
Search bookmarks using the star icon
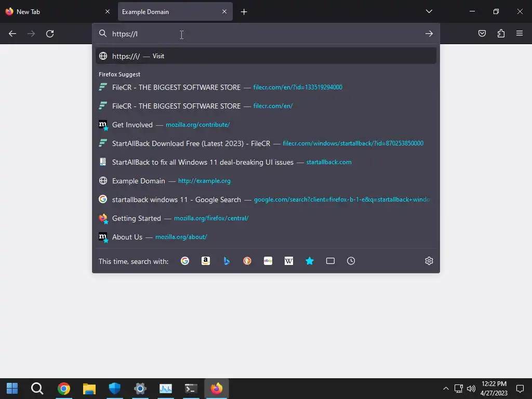pos(310,261)
